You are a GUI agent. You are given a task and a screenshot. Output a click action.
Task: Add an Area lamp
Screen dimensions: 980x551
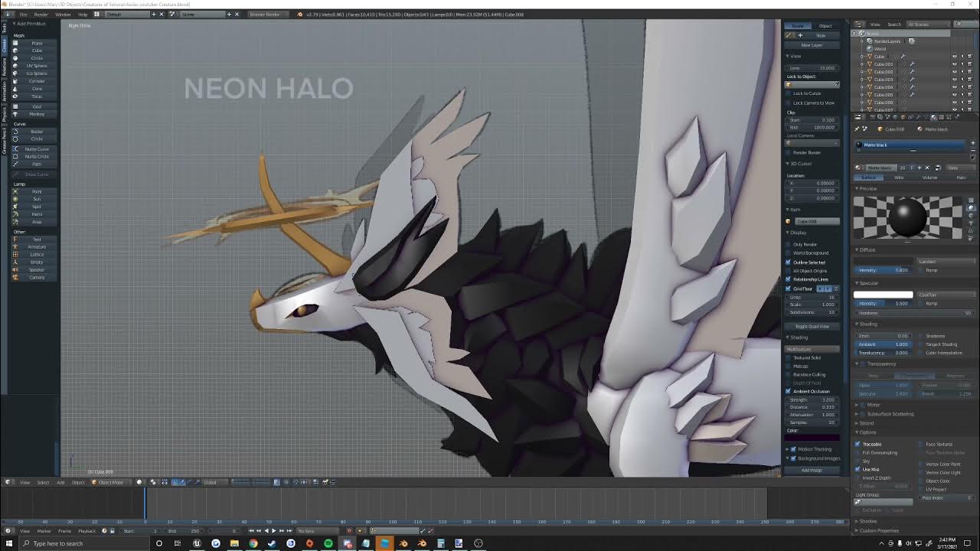click(36, 222)
